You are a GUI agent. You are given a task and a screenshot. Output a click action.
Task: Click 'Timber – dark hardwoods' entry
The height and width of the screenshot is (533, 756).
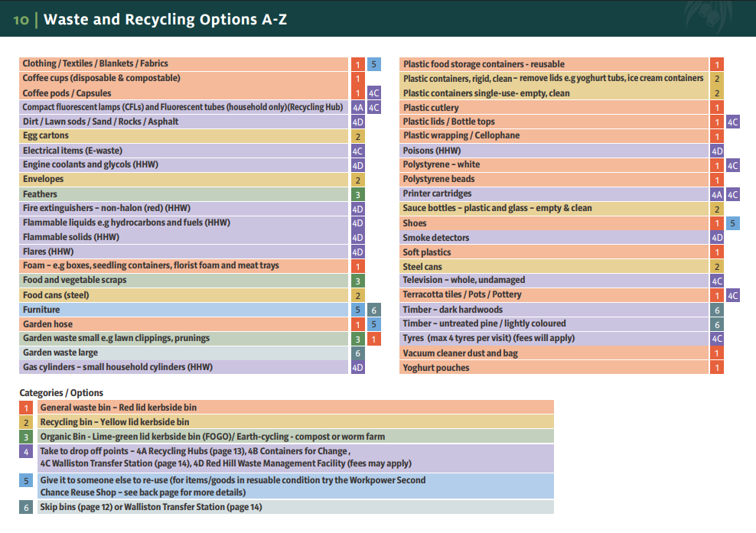[553, 310]
